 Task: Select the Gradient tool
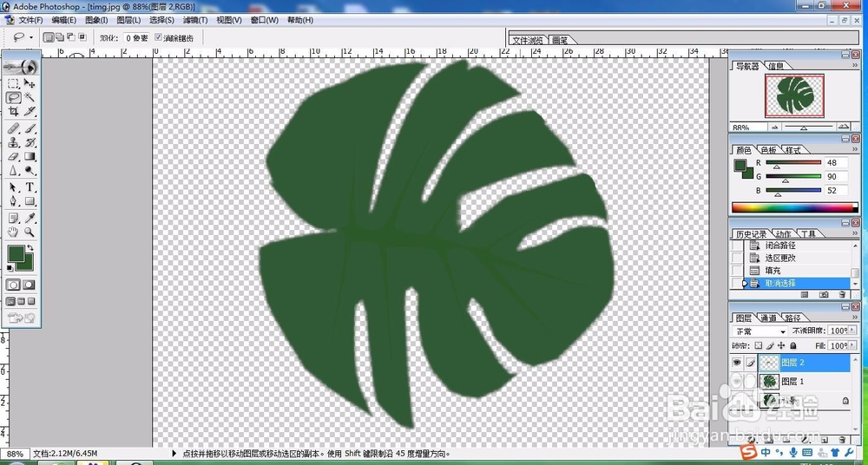click(30, 157)
